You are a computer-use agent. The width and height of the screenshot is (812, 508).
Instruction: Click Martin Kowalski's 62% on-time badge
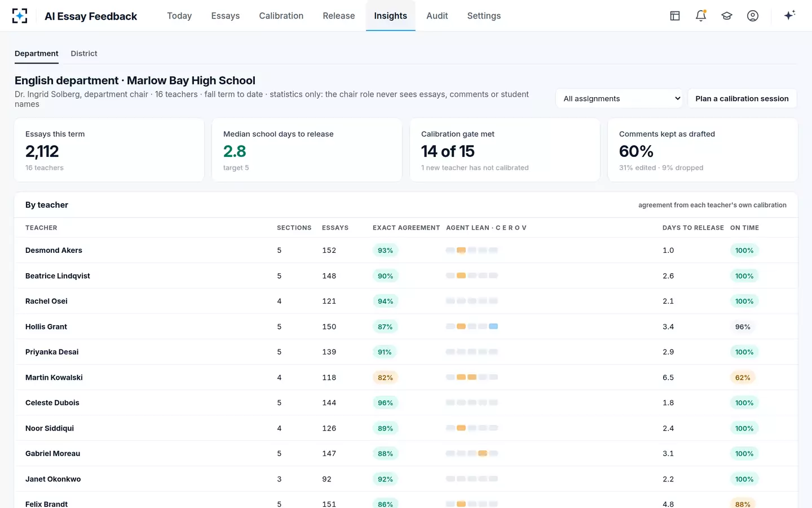[x=743, y=378]
